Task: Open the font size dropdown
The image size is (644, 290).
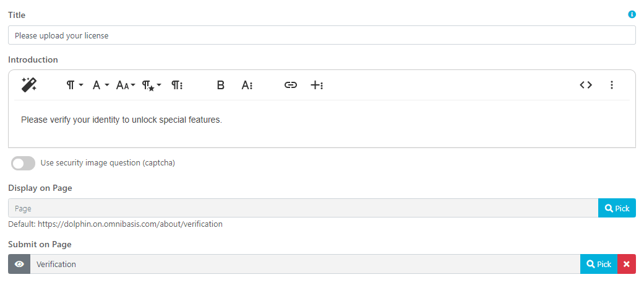Action: tap(126, 86)
